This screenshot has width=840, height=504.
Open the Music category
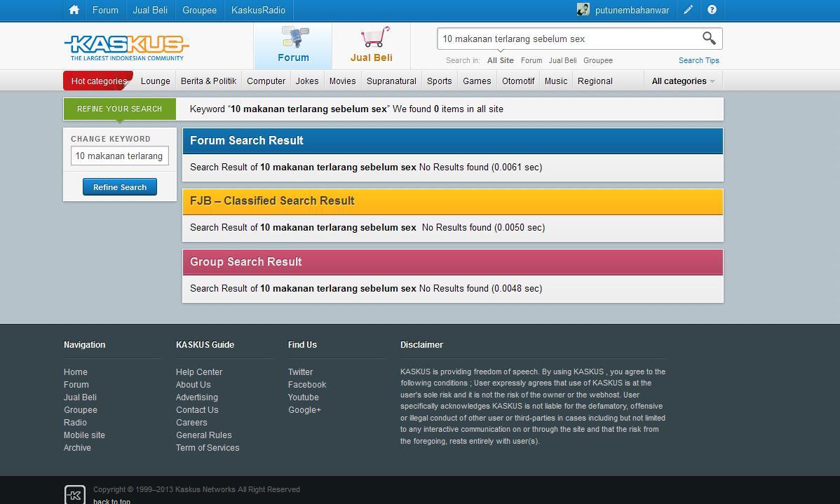click(555, 81)
